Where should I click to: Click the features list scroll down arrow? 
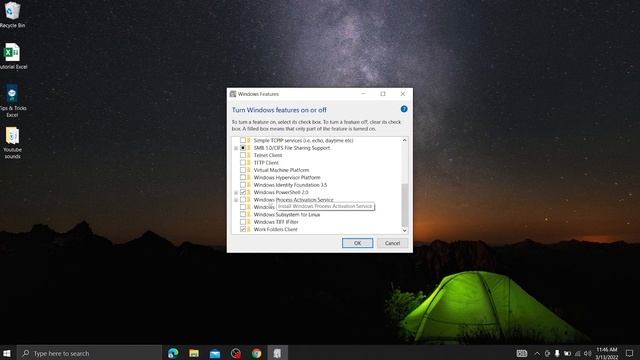tap(404, 230)
